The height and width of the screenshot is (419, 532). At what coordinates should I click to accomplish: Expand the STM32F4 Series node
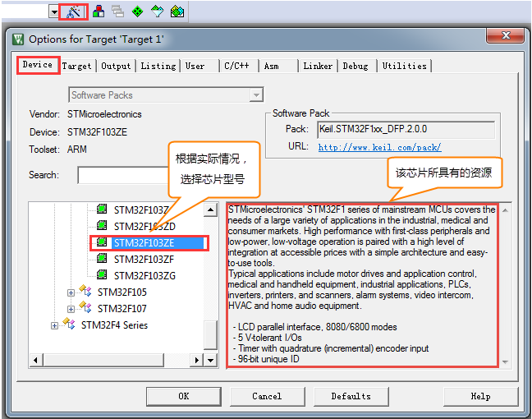pyautogui.click(x=54, y=325)
